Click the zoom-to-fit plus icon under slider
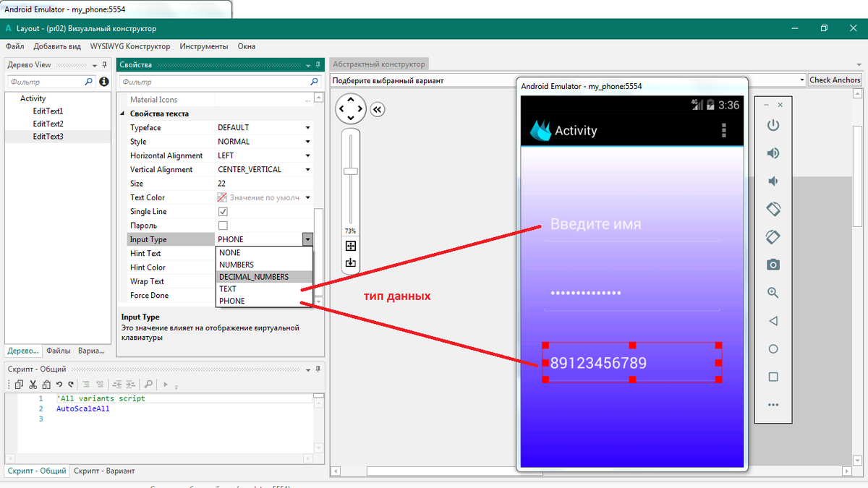The height and width of the screenshot is (488, 868). 351,246
